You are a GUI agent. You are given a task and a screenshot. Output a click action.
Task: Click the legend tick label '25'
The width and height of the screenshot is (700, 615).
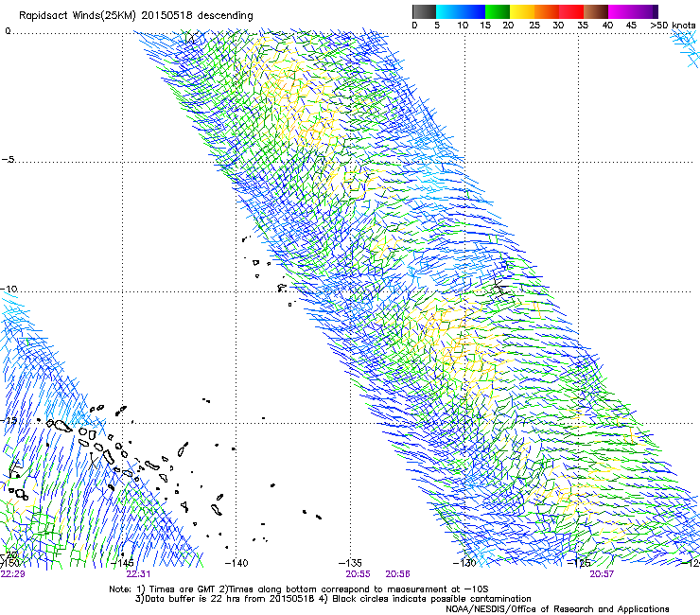[x=534, y=26]
